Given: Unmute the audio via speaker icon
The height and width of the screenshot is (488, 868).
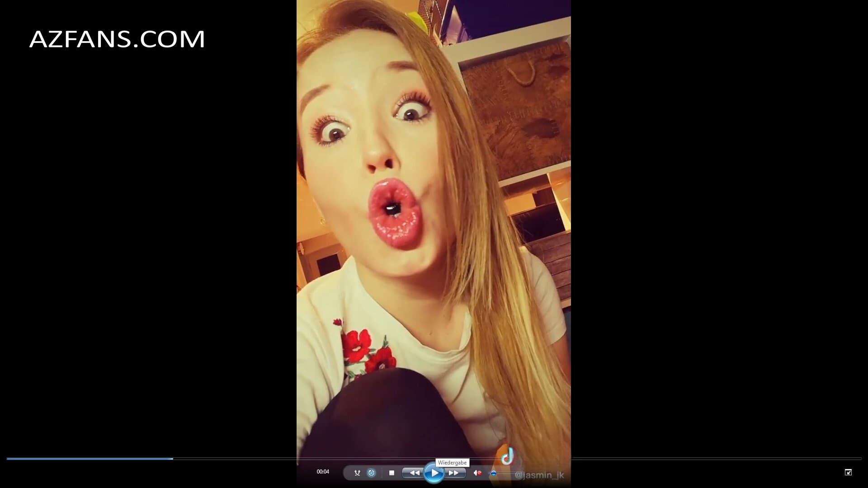Looking at the screenshot, I should point(477,473).
